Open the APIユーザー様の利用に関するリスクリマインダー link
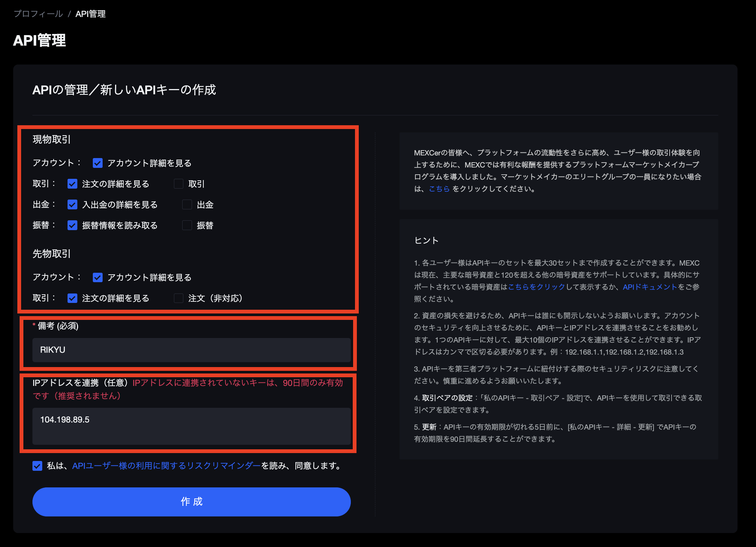This screenshot has height=547, width=756. click(166, 466)
